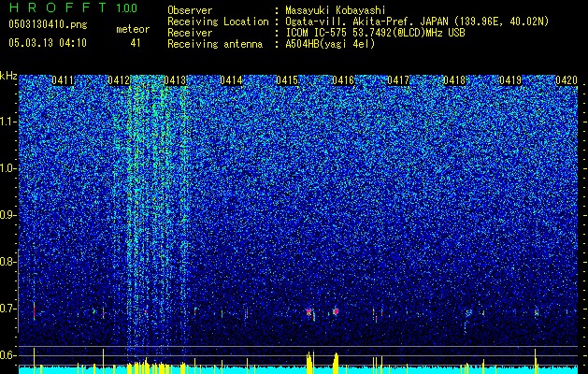Select the meteor count value 41
This screenshot has width=588, height=374.
click(136, 43)
